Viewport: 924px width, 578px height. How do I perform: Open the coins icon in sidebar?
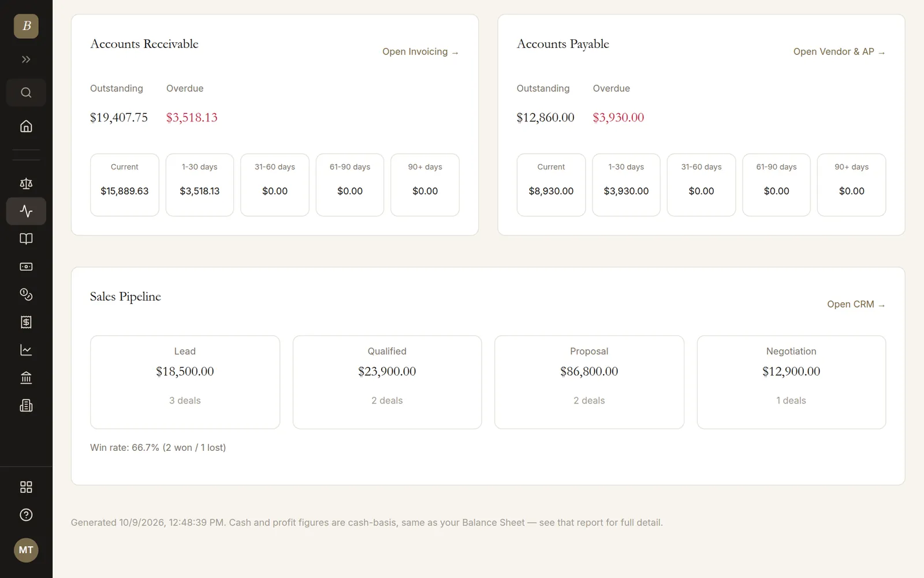26,294
